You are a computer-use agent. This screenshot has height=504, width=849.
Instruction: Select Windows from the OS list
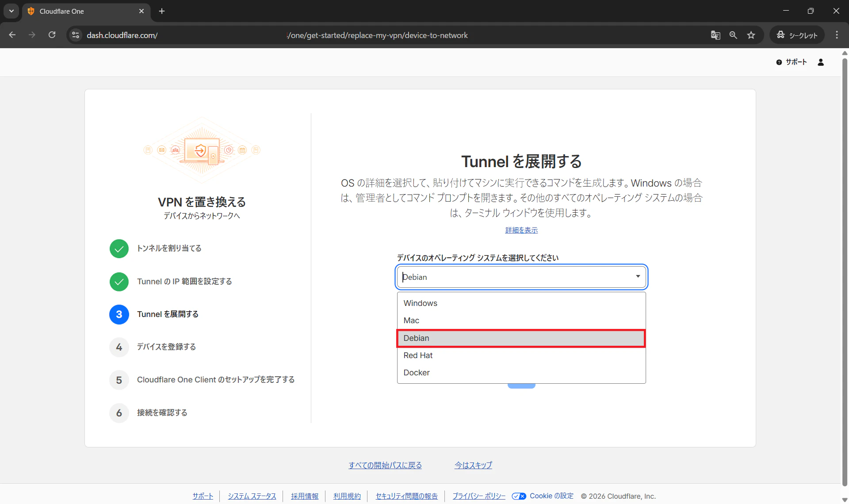click(521, 303)
